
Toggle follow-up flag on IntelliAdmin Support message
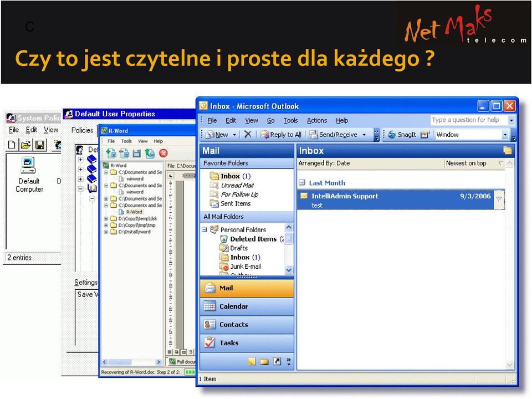coord(499,199)
